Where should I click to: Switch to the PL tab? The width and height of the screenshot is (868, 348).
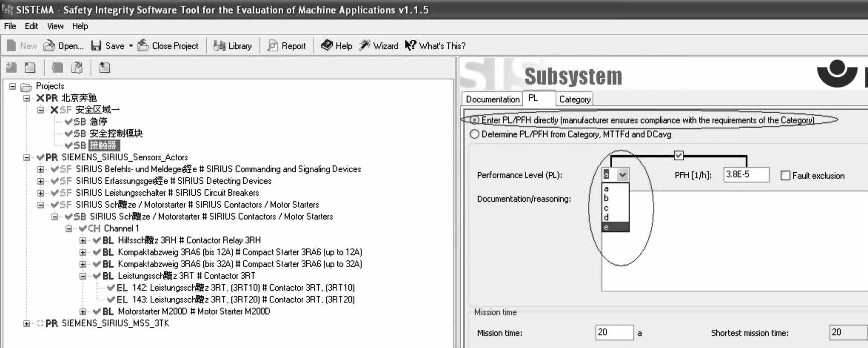[x=539, y=98]
